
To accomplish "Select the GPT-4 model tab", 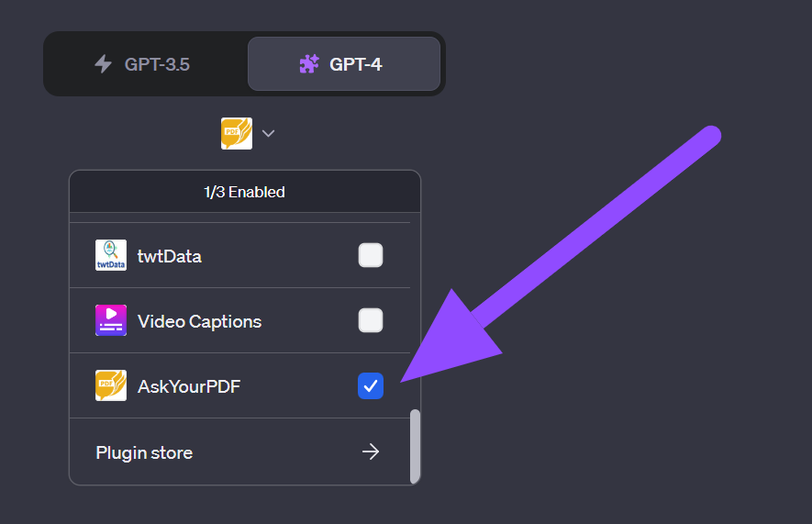I will 343,64.
